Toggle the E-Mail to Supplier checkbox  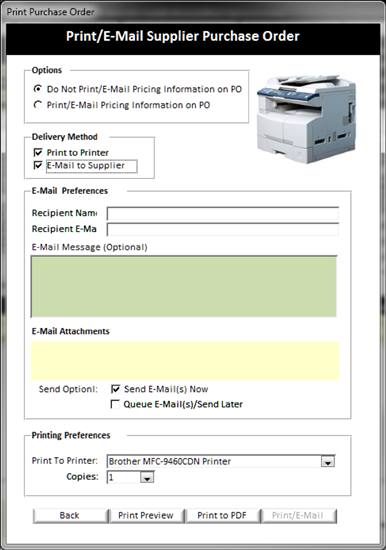point(38,165)
